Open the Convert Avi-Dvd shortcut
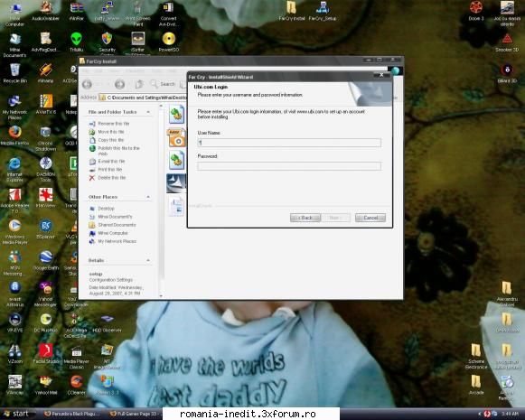 tap(168, 7)
